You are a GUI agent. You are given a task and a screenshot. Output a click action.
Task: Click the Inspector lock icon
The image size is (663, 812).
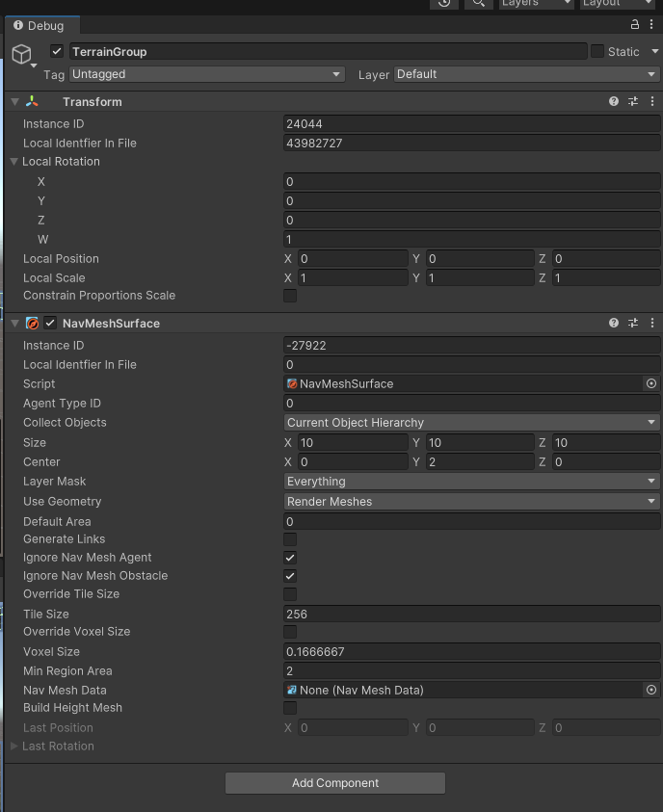(635, 25)
